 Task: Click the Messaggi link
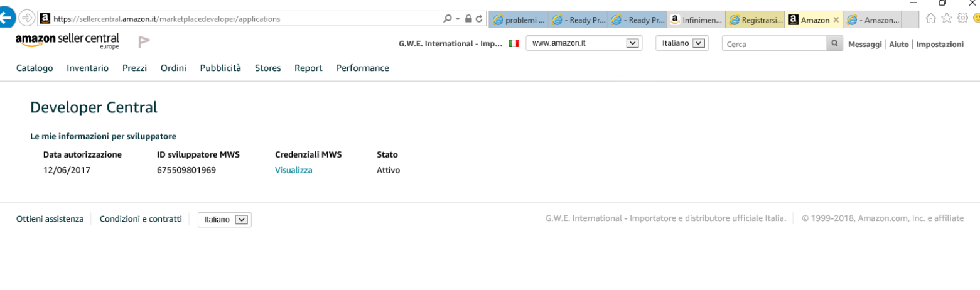click(x=865, y=44)
